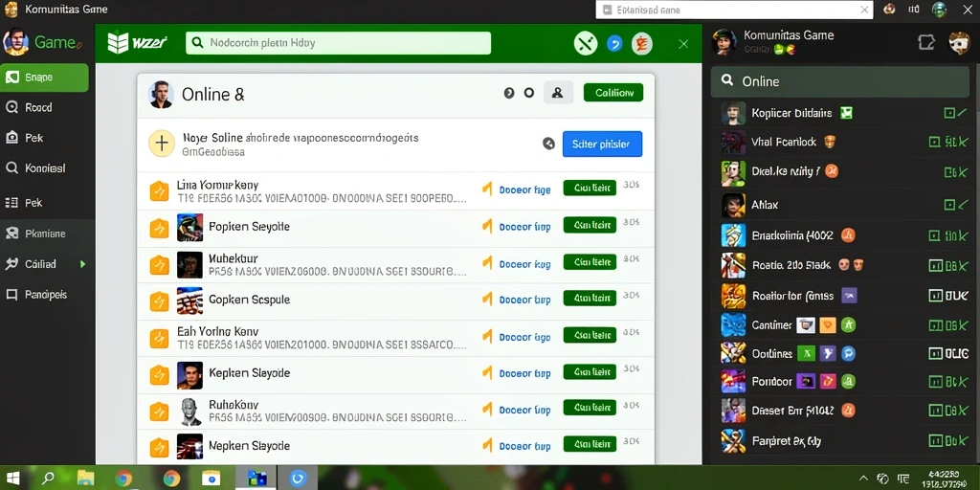Click the top bar search field
The width and height of the screenshot is (980, 490).
pyautogui.click(x=734, y=10)
